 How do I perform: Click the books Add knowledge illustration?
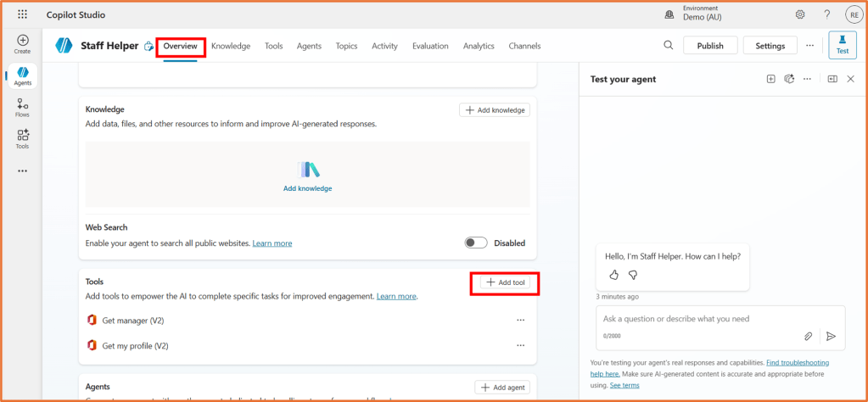308,170
